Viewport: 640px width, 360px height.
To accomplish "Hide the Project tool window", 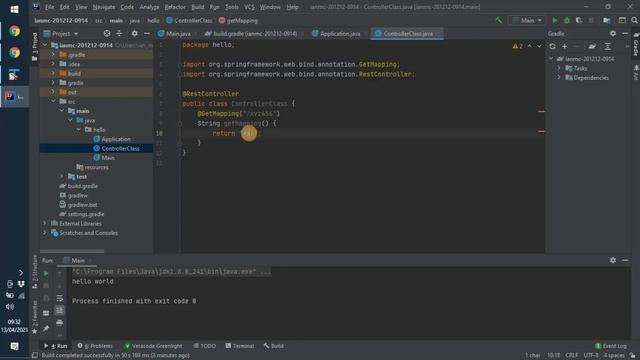I will [x=147, y=33].
